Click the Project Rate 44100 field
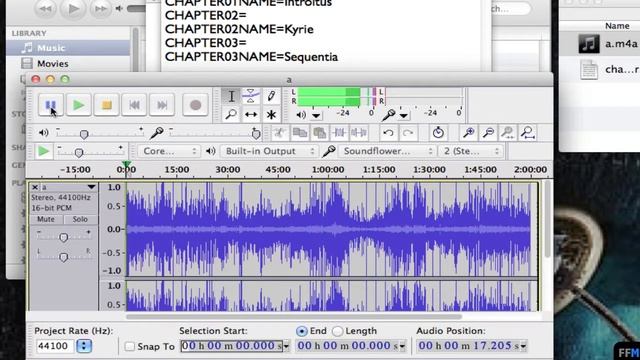Viewport: 640px width, 360px height. coord(55,346)
